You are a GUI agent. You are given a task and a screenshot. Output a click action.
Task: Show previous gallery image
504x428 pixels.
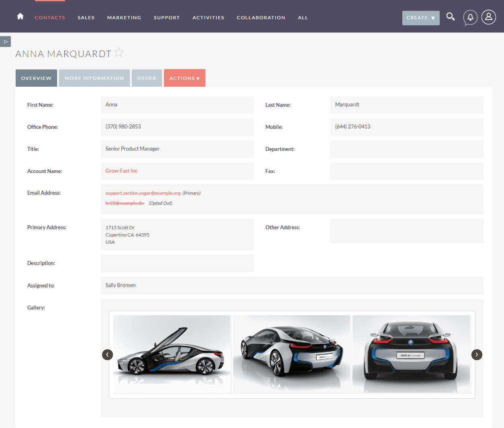pyautogui.click(x=107, y=355)
